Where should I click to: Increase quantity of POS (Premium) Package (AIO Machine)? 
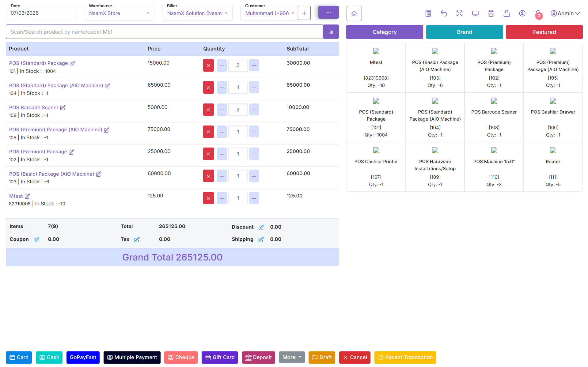[x=254, y=132]
